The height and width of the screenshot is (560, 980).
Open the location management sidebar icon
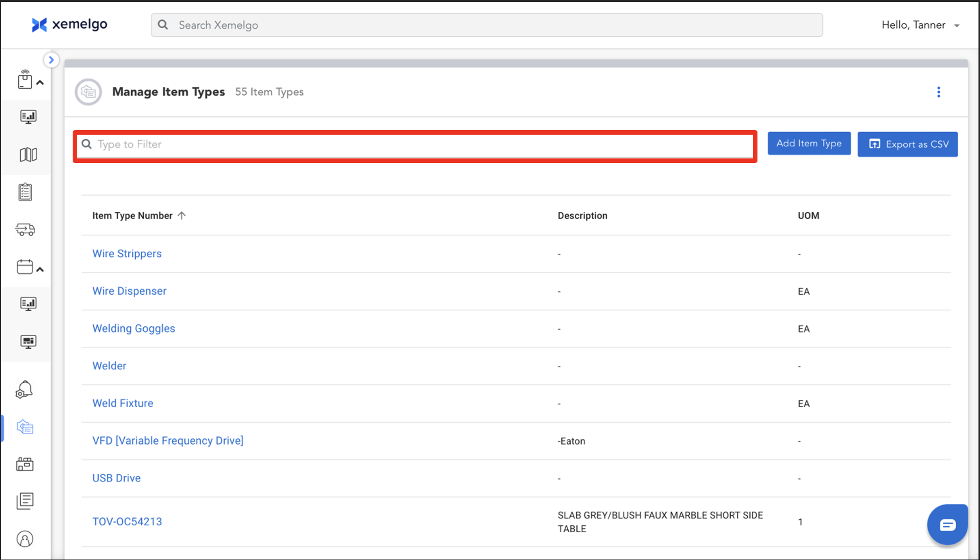[x=25, y=464]
